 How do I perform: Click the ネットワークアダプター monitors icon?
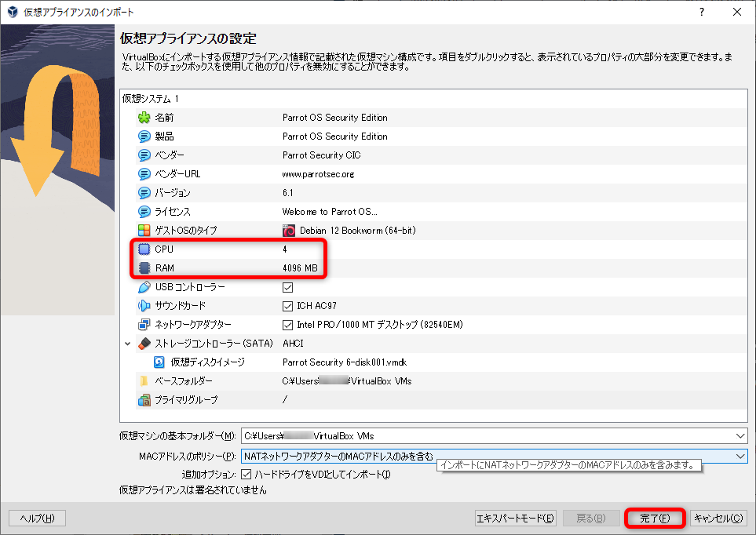144,325
